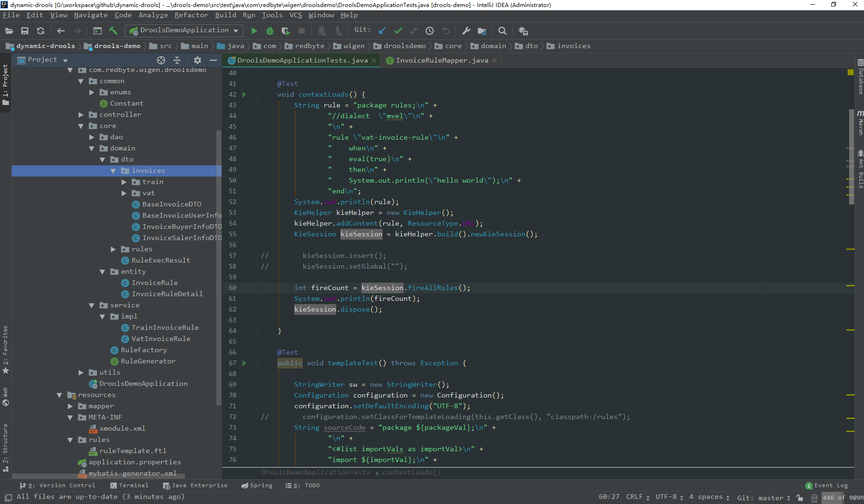This screenshot has height=504, width=864.
Task: Open settings with the wrench icon
Action: (466, 31)
